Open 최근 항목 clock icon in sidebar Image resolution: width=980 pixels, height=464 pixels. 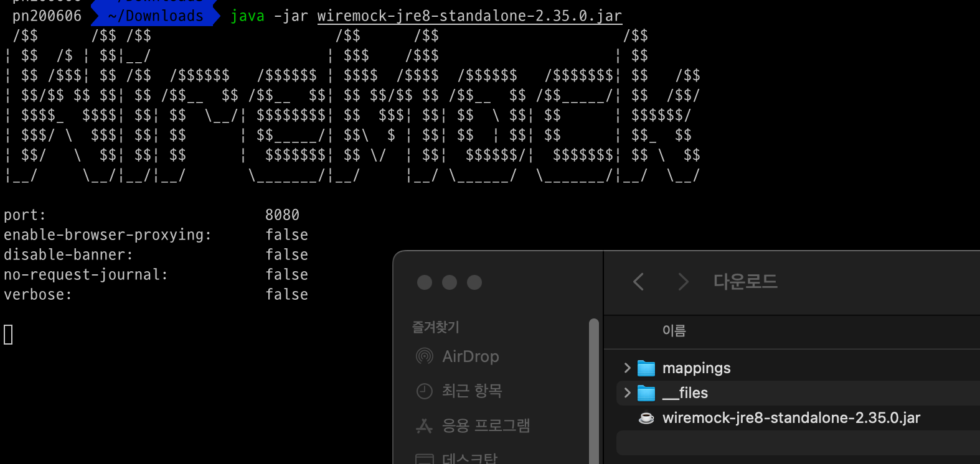pos(425,391)
